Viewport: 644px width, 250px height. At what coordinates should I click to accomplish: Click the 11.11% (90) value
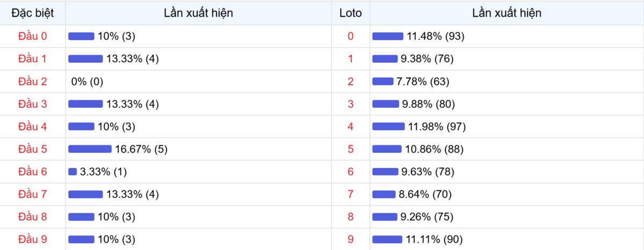pyautogui.click(x=434, y=239)
